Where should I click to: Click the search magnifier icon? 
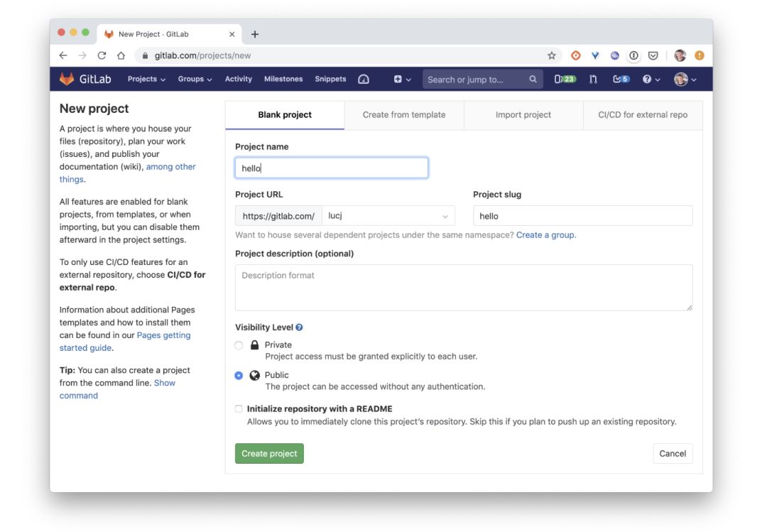533,80
